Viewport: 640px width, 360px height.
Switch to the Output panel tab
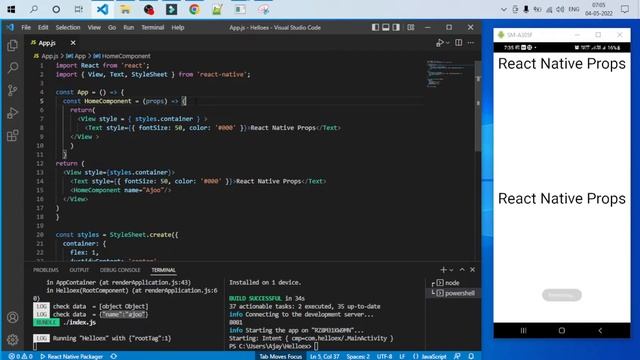point(79,270)
